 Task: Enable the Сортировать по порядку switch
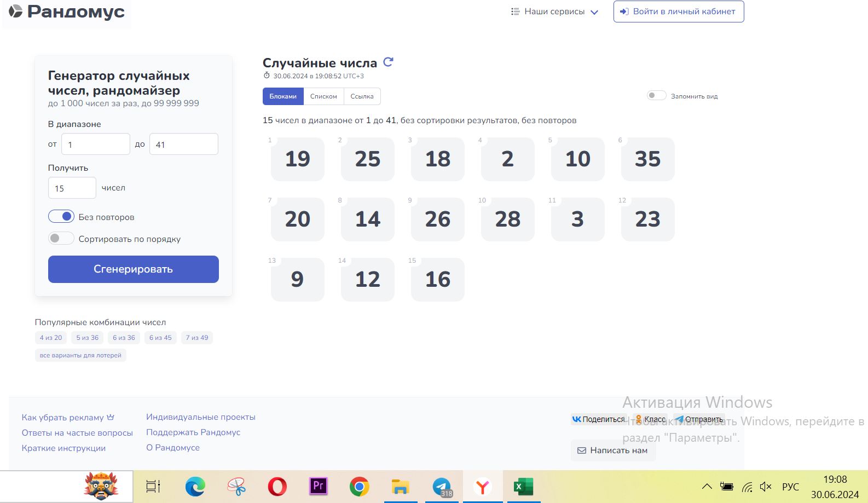tap(61, 238)
